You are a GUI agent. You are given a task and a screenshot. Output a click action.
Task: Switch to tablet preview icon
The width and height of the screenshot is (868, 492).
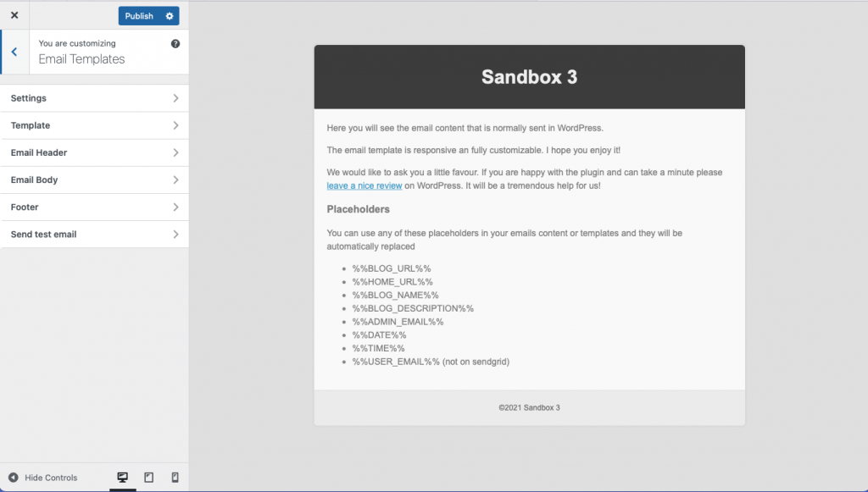(x=149, y=477)
